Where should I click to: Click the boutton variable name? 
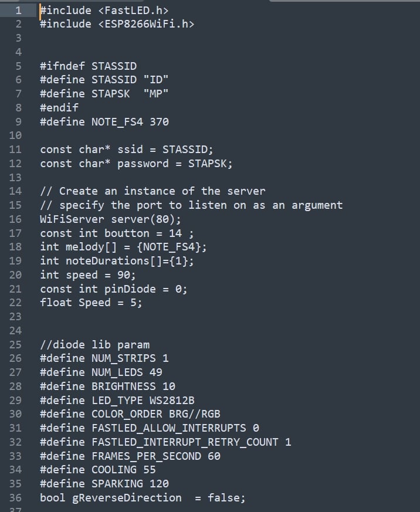pyautogui.click(x=127, y=233)
